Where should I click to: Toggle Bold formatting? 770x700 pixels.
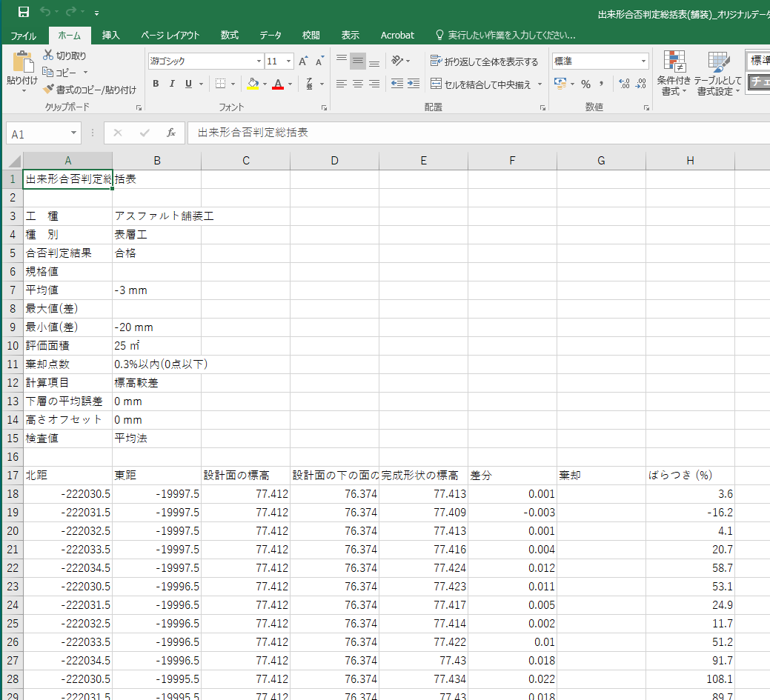pos(156,84)
